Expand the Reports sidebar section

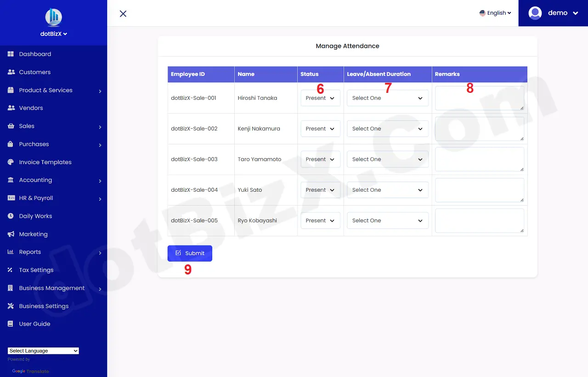pos(11,251)
